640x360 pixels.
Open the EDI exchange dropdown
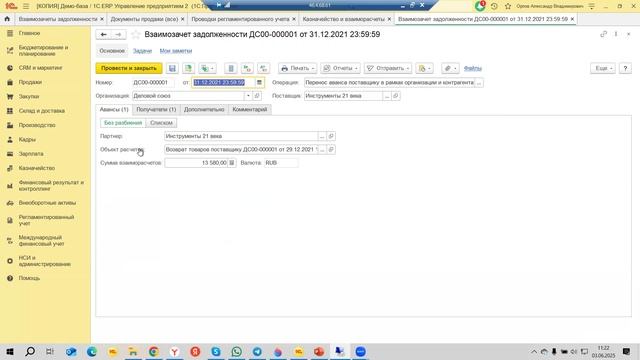424,68
